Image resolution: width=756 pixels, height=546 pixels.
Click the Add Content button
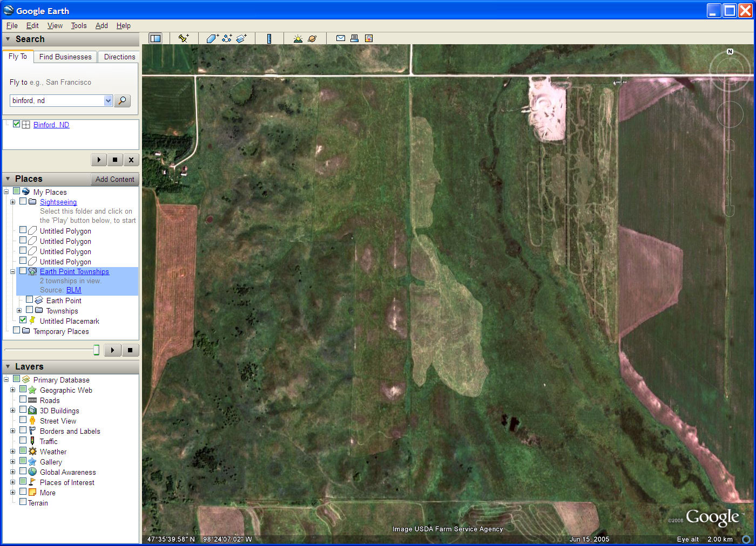115,179
